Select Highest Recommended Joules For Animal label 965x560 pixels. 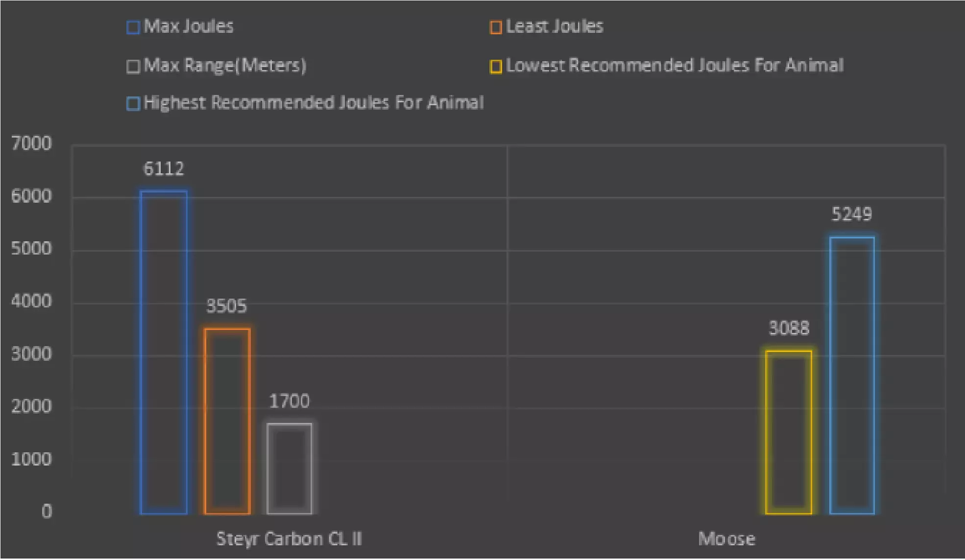(x=314, y=103)
